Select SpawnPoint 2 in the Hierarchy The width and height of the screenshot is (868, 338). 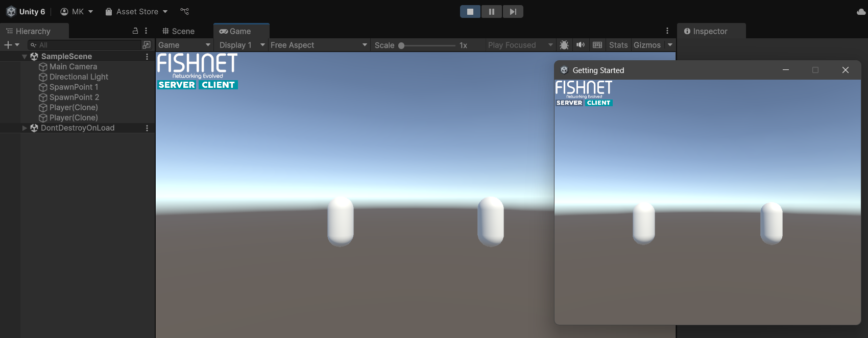point(74,97)
